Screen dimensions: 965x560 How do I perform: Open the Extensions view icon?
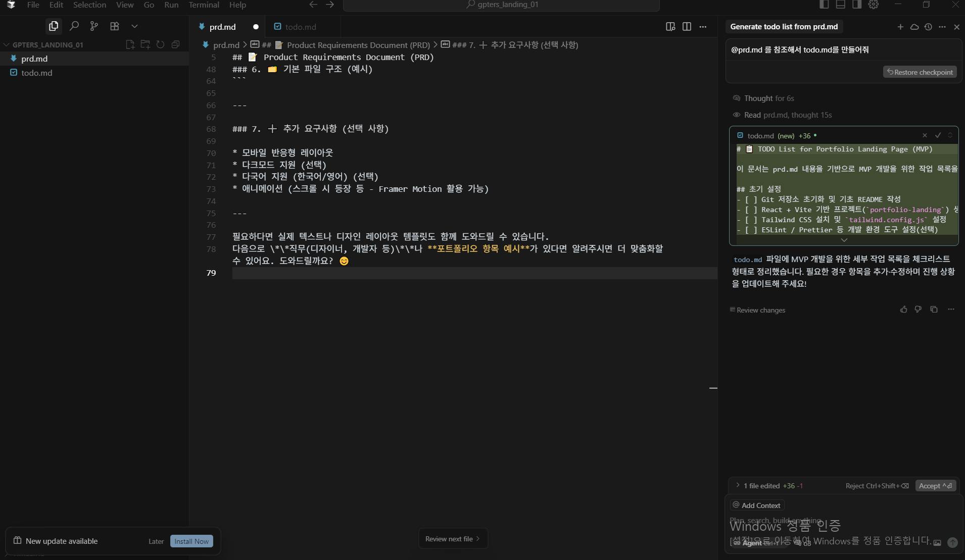point(115,26)
